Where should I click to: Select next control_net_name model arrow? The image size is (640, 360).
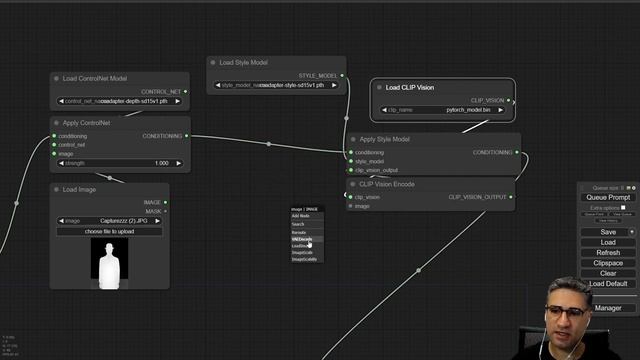178,101
